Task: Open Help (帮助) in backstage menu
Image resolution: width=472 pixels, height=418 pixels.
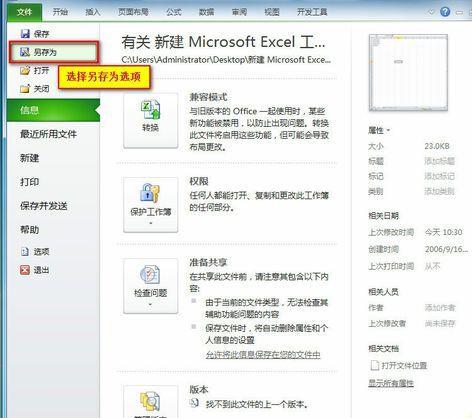Action: (30, 230)
